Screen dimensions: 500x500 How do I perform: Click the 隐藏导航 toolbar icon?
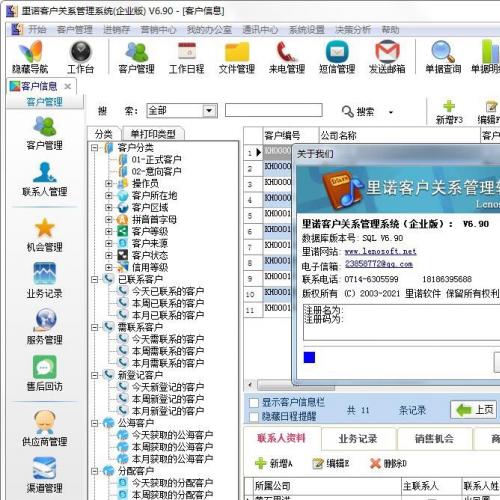30,52
